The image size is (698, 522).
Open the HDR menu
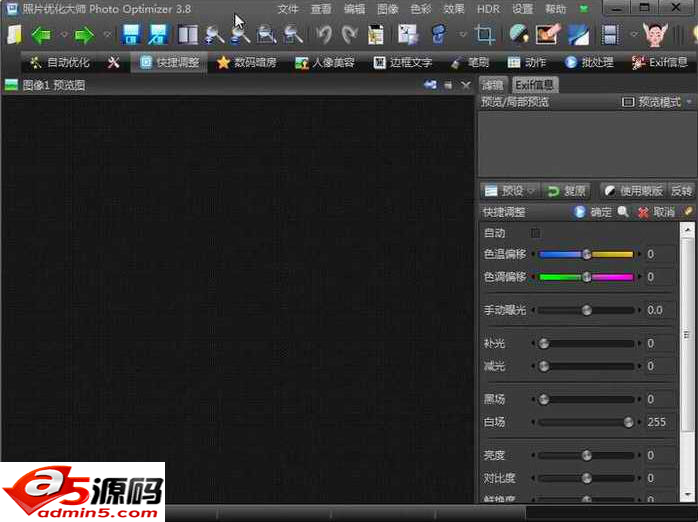tap(488, 9)
